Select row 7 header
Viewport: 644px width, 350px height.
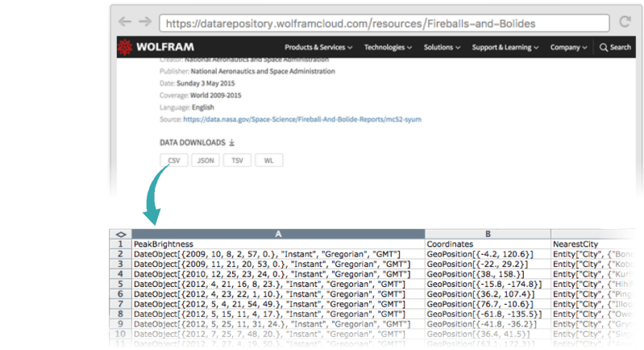[120, 304]
